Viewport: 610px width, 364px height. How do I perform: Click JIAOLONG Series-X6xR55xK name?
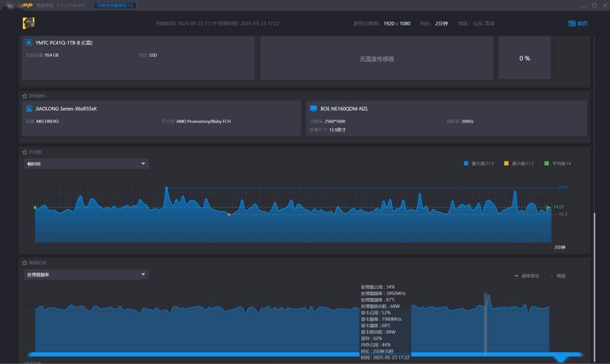[66, 109]
